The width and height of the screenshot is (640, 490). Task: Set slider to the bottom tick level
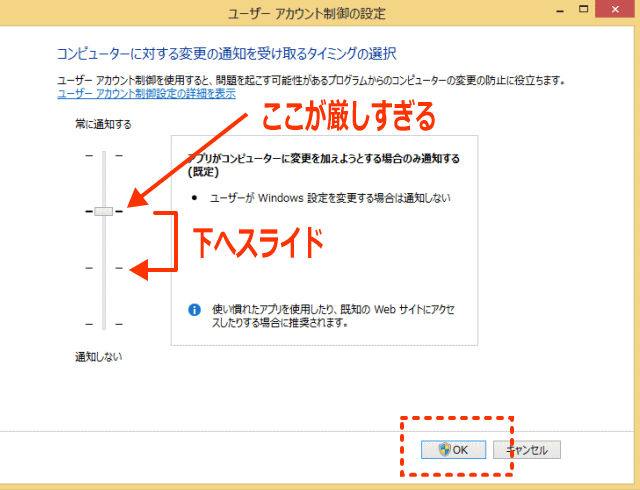tap(104, 324)
